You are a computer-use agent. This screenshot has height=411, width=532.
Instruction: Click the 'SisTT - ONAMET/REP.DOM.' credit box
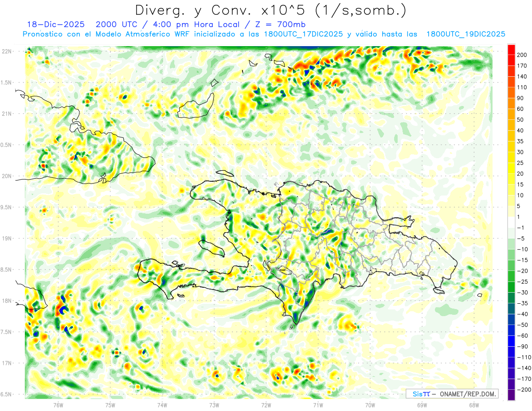[x=452, y=394]
